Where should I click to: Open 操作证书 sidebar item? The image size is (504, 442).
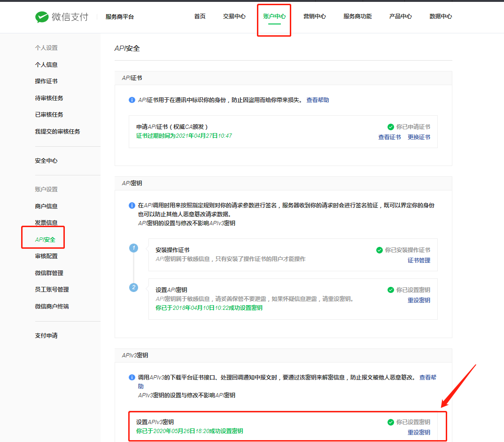click(47, 81)
